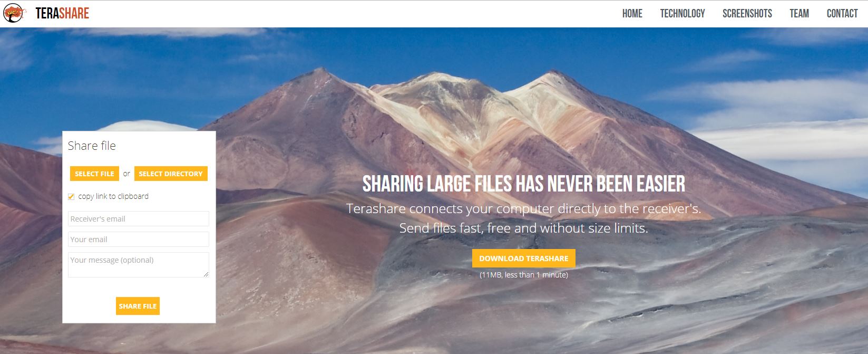Navigate to the TEAM section
The image size is (868, 354).
[799, 14]
